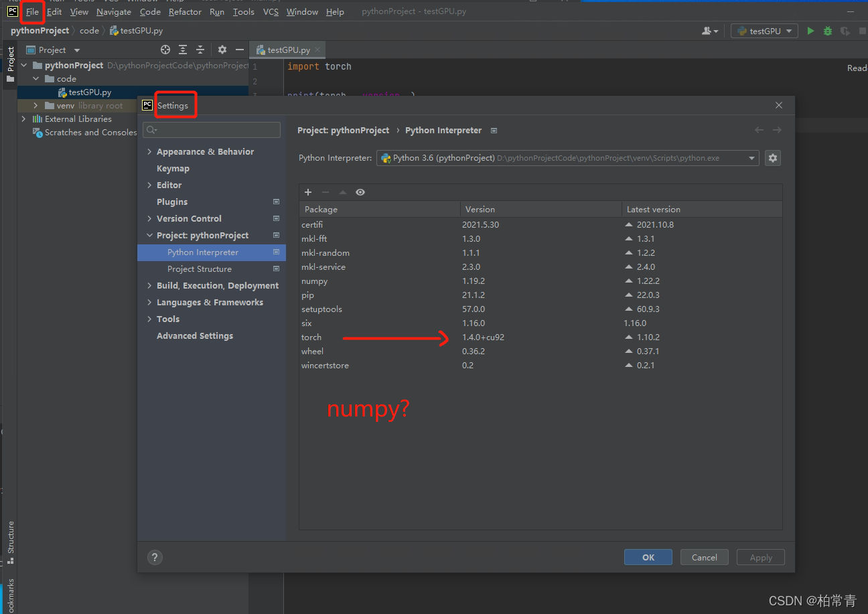Open the VCS menu

(271, 12)
